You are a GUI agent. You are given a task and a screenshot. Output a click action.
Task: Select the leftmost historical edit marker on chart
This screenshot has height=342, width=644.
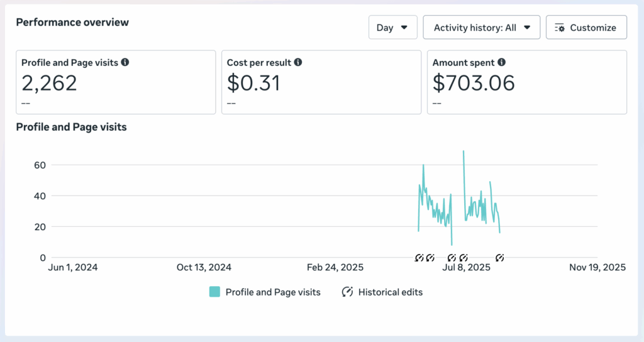tap(419, 258)
